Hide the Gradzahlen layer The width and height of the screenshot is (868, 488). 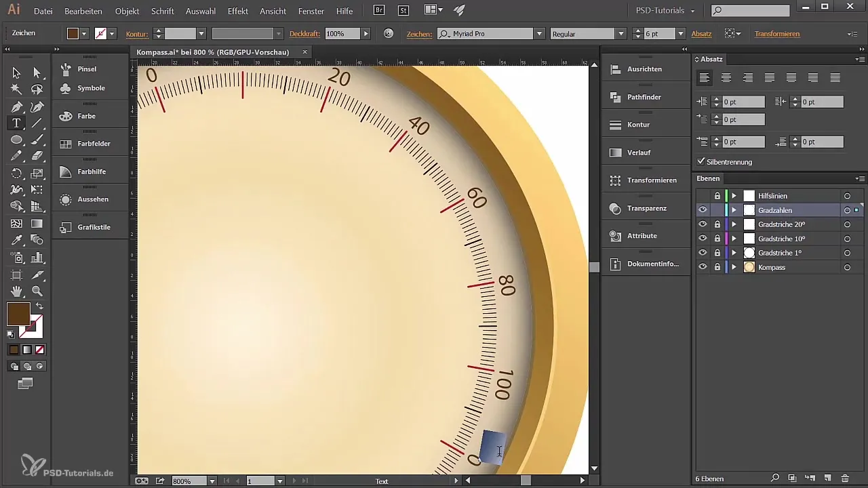(x=703, y=210)
